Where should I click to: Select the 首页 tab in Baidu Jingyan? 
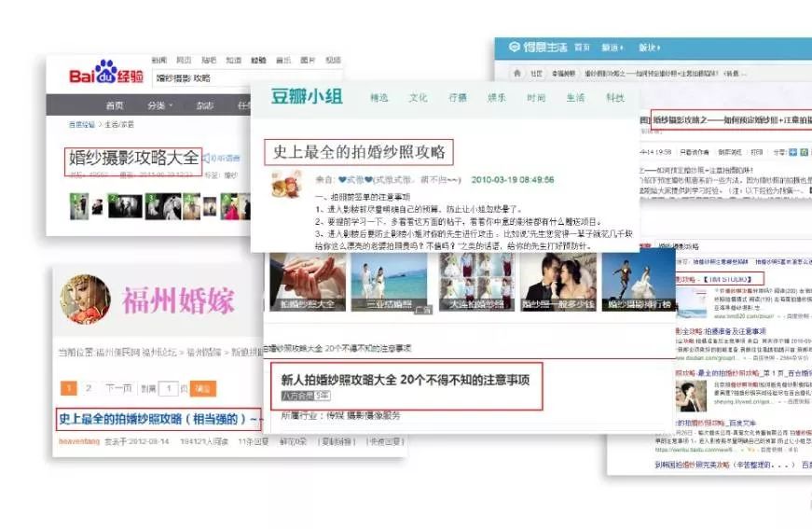click(x=114, y=105)
